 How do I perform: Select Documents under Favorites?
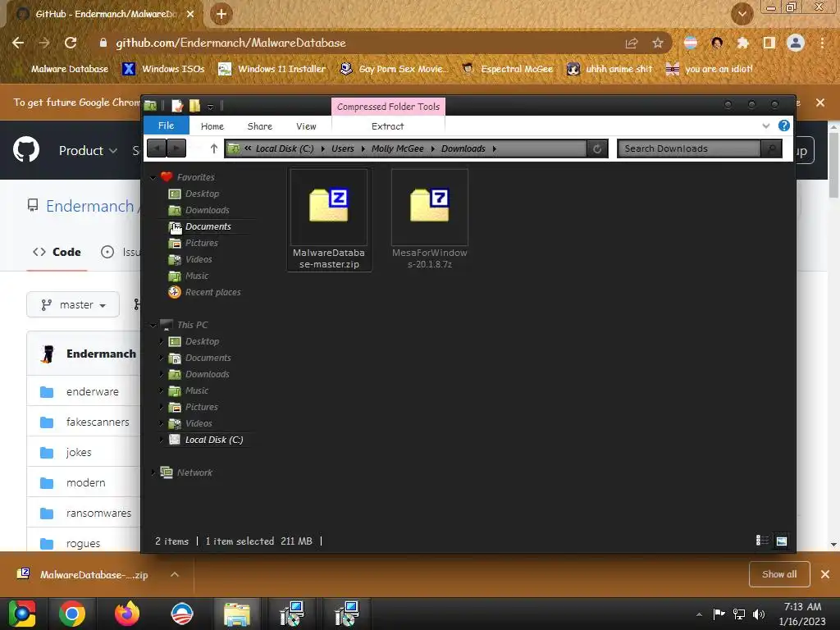(208, 226)
